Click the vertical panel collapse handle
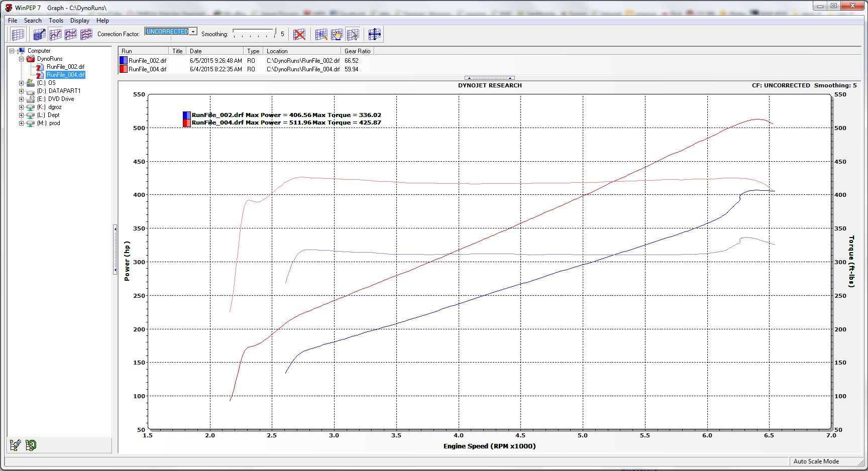The width and height of the screenshot is (868, 471). [x=115, y=250]
